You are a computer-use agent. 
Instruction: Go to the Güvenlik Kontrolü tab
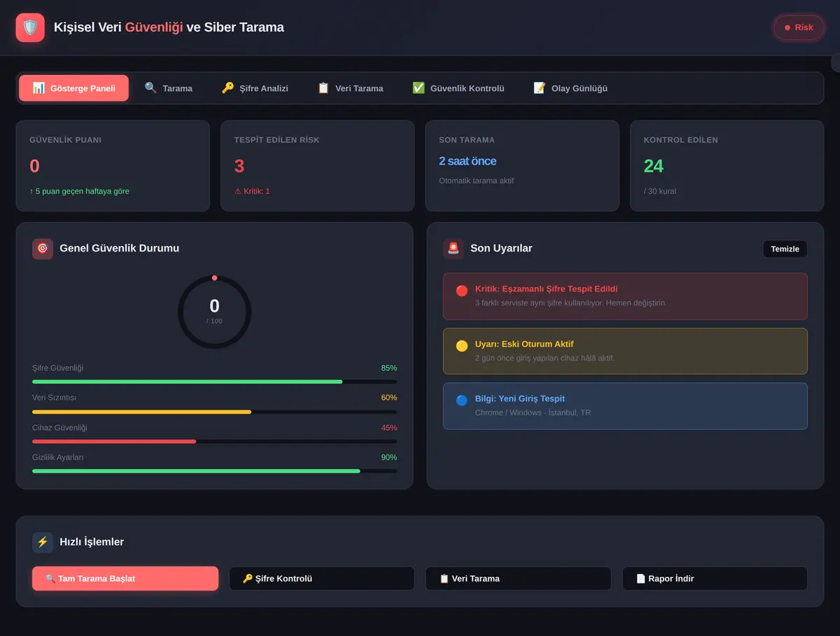[x=458, y=88]
